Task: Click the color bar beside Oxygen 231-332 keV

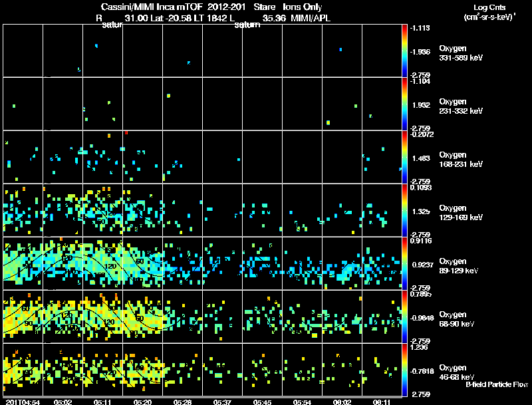Action: pyautogui.click(x=404, y=104)
